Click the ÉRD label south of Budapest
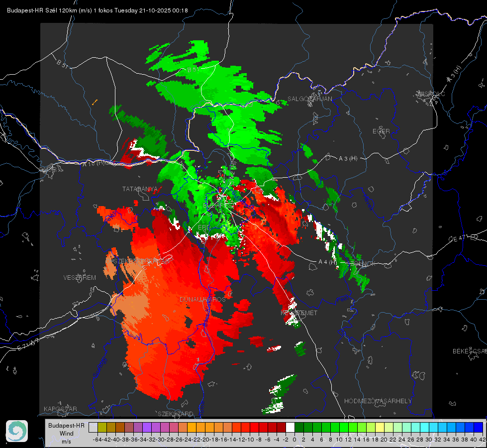487x448 pixels. pos(204,227)
